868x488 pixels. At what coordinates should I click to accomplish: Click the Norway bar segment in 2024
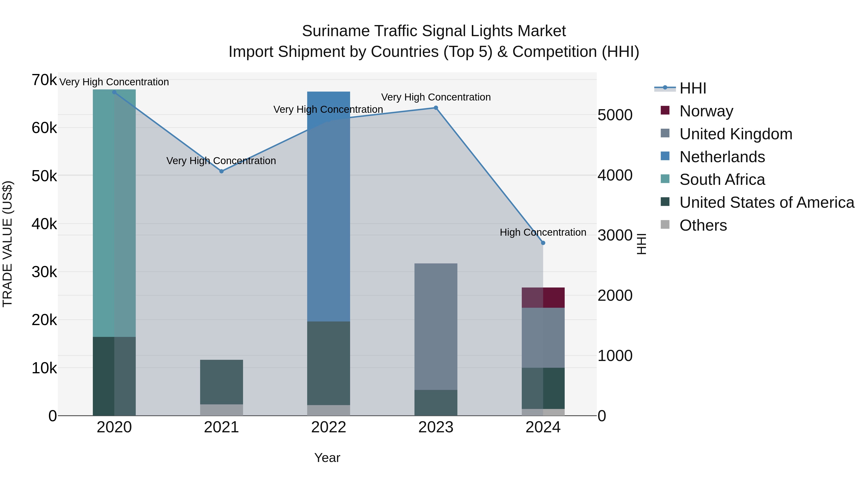(543, 298)
